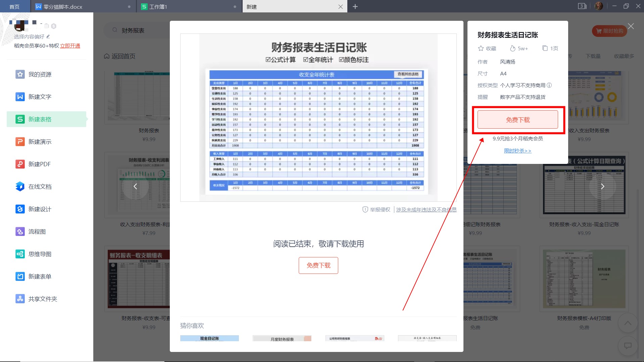Show previous template with left arrow
This screenshot has height=362, width=644.
[135, 187]
